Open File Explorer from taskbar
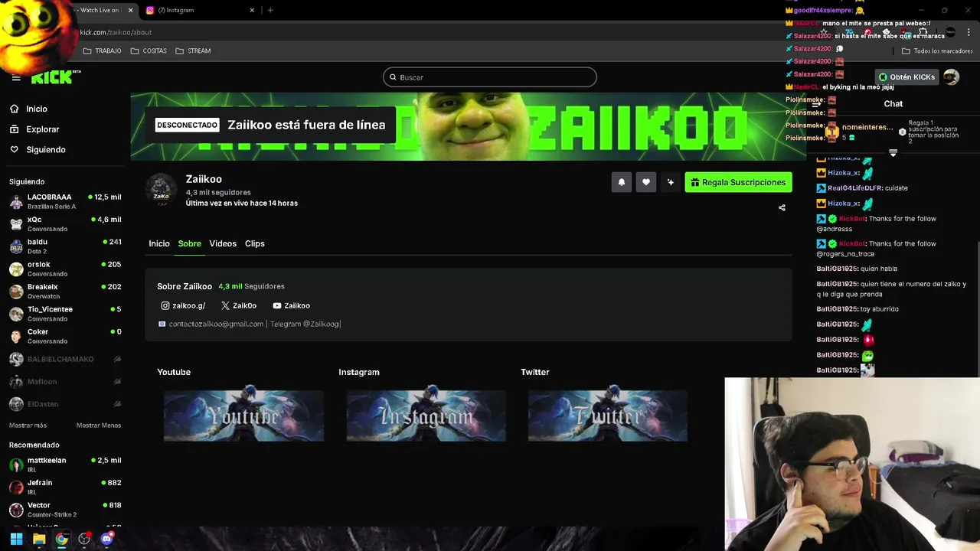 point(39,539)
